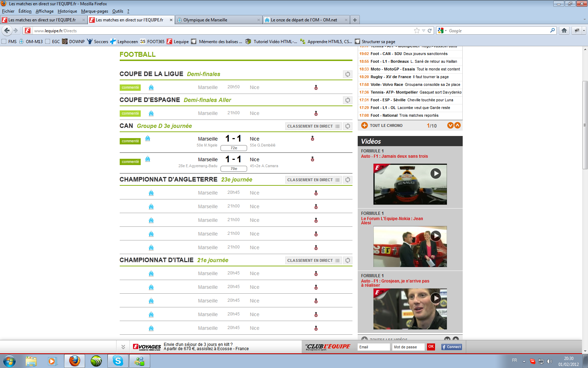The image size is (588, 368).
Task: Refresh the Coupe d'Espagne section
Action: click(x=348, y=100)
